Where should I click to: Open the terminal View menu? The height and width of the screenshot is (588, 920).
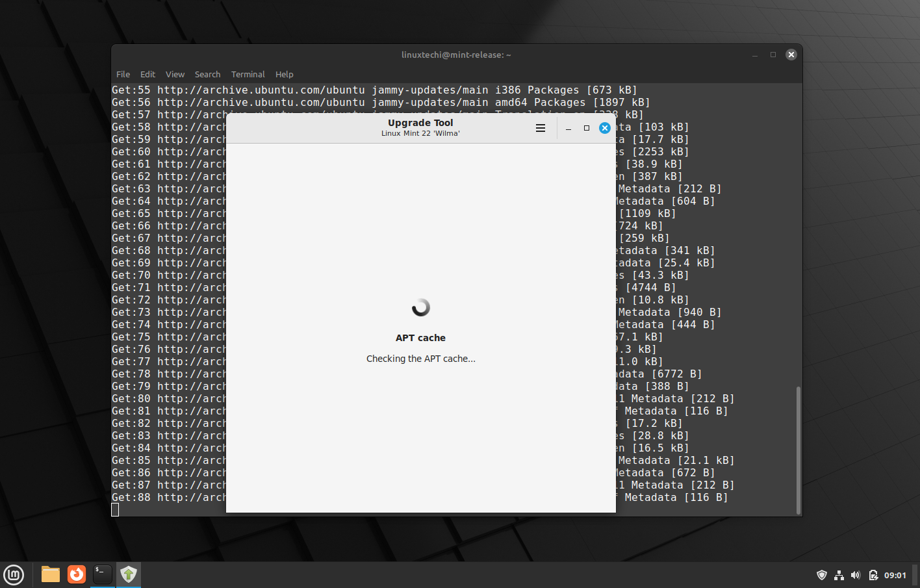tap(175, 74)
